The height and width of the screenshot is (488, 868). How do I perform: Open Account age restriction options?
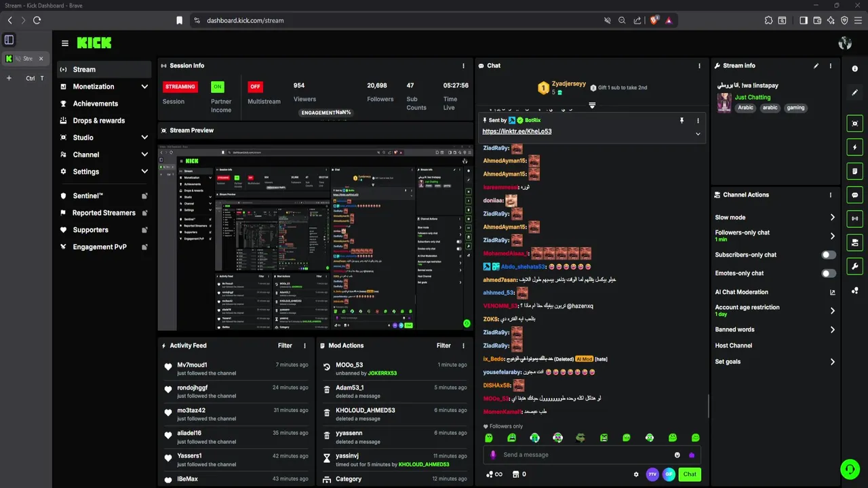click(832, 310)
